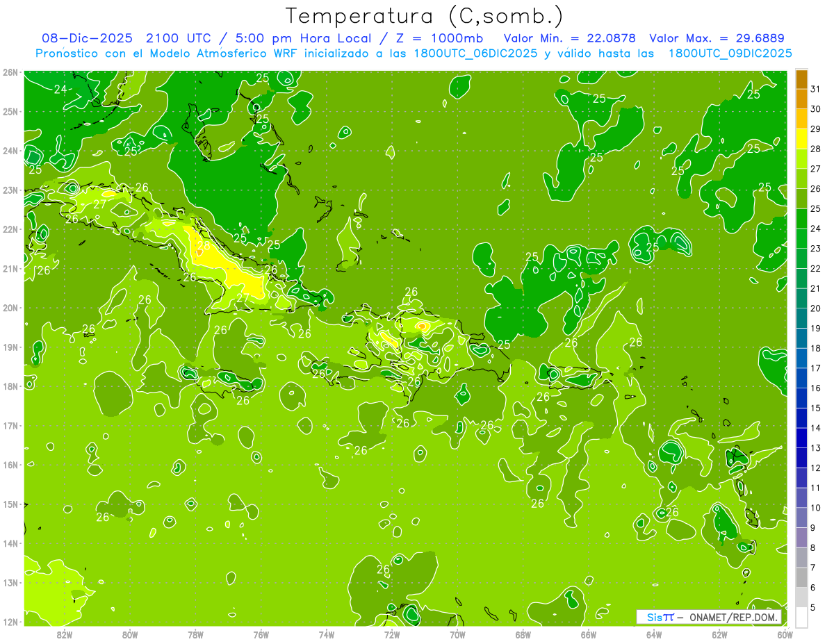Click the 23N latitude axis label
This screenshot has width=834, height=644.
point(10,190)
